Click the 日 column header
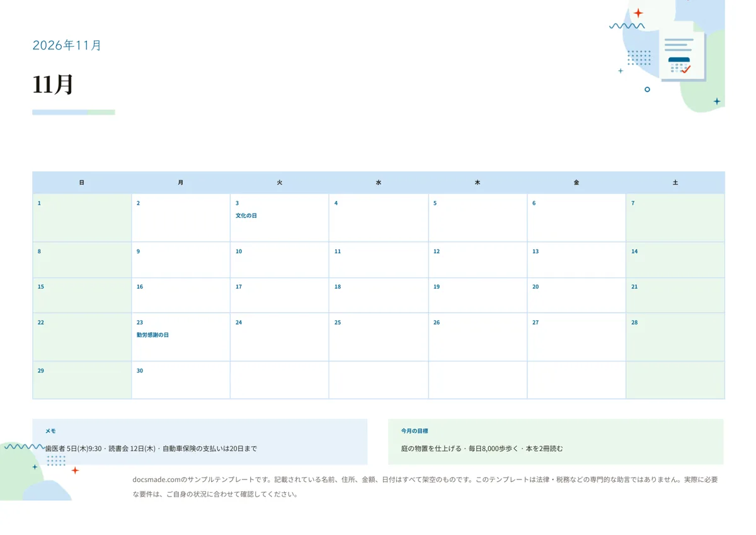Screen dimensions: 756x535 [x=82, y=183]
